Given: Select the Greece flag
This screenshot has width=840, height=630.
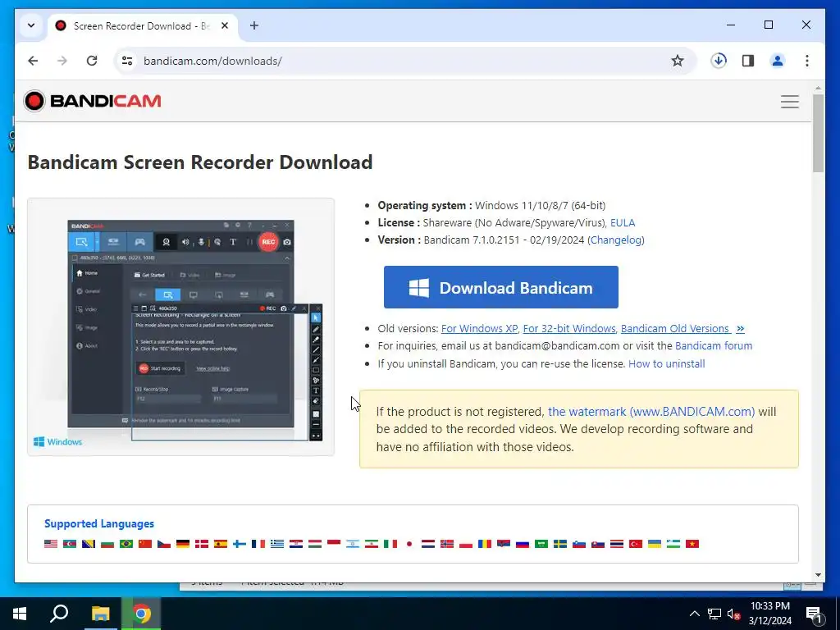Looking at the screenshot, I should [x=277, y=544].
